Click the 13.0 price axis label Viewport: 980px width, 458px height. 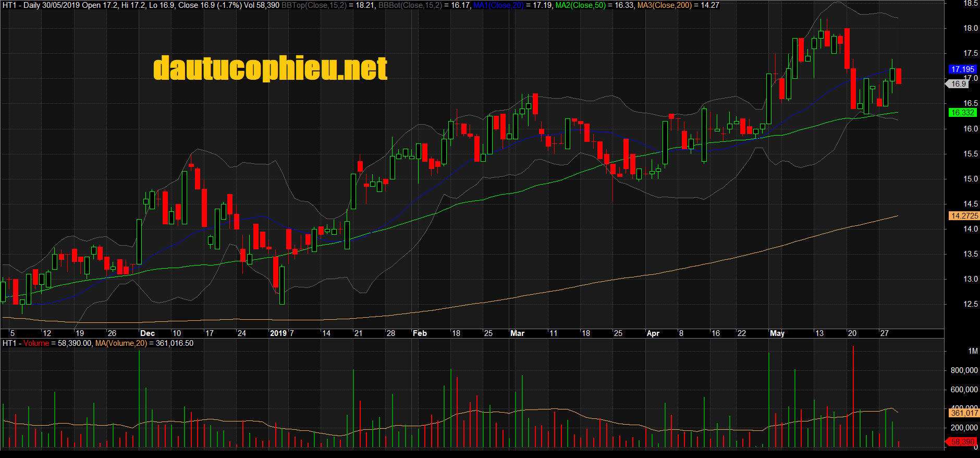[971, 279]
